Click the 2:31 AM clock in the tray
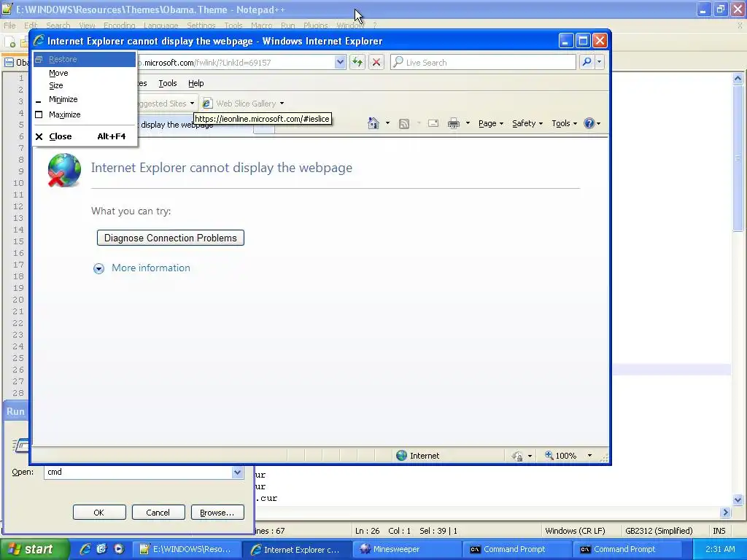747x560 pixels. [720, 549]
